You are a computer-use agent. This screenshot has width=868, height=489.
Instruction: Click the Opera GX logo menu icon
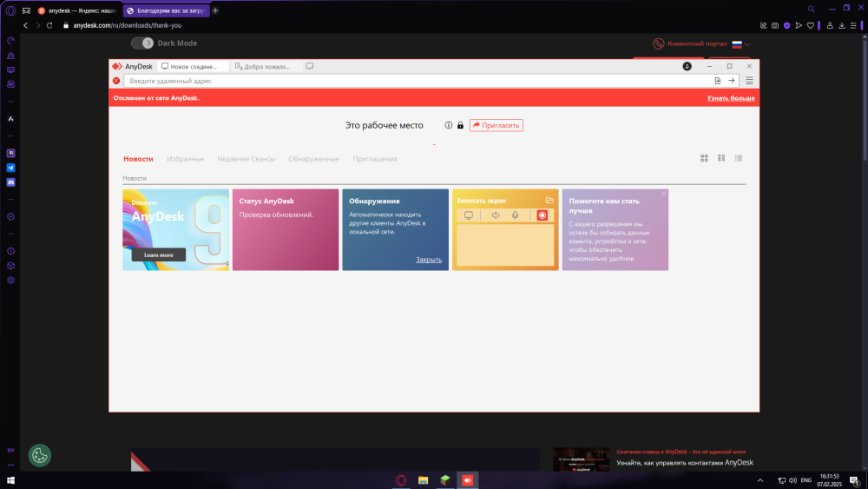(x=10, y=10)
